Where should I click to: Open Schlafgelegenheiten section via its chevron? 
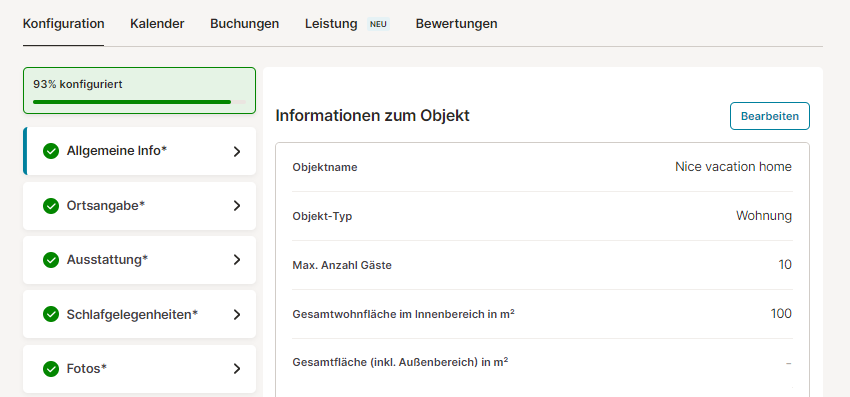point(236,315)
